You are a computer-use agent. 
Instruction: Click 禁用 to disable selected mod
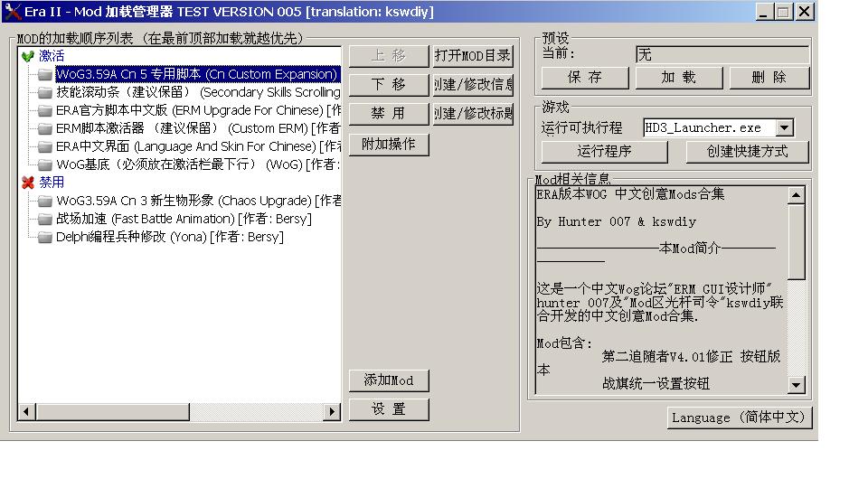click(388, 114)
